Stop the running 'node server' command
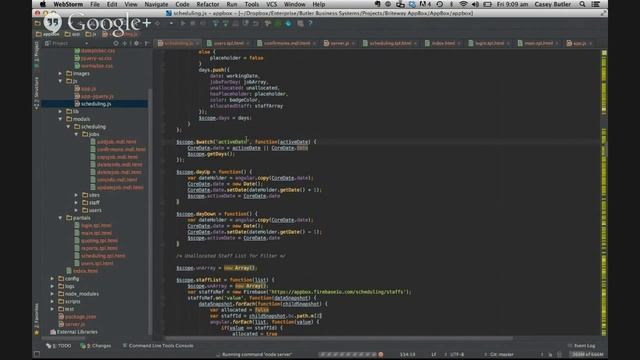The width and height of the screenshot is (640, 360). point(381,354)
